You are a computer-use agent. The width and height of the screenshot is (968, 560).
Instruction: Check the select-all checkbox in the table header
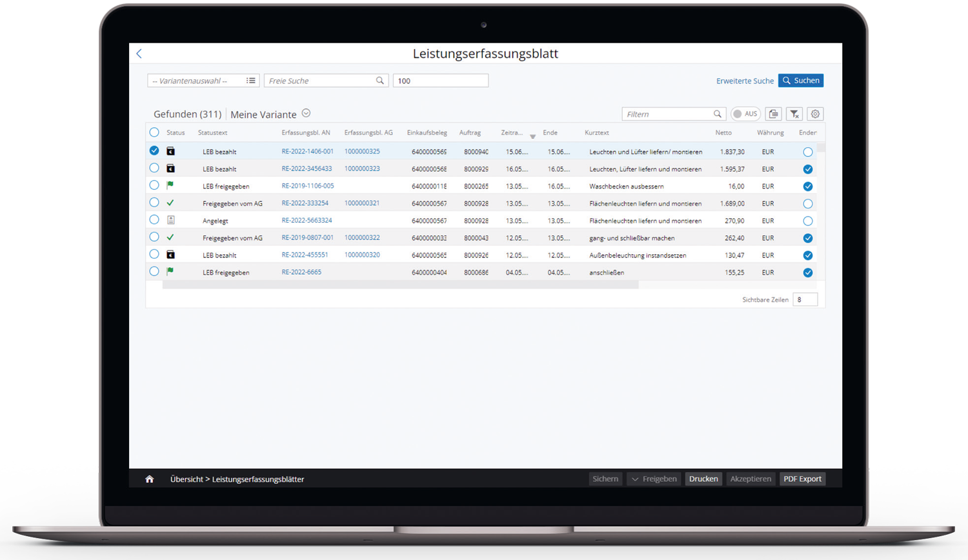pos(154,132)
